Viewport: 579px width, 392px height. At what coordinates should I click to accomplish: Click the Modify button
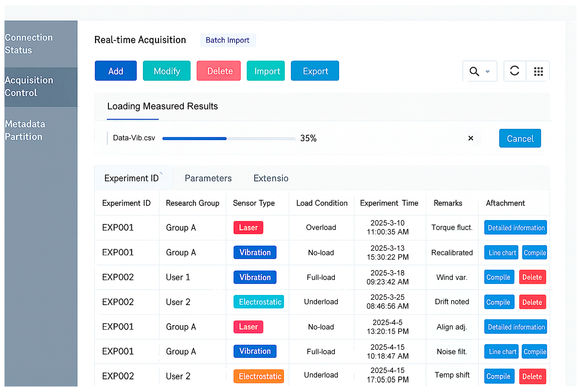coord(167,71)
